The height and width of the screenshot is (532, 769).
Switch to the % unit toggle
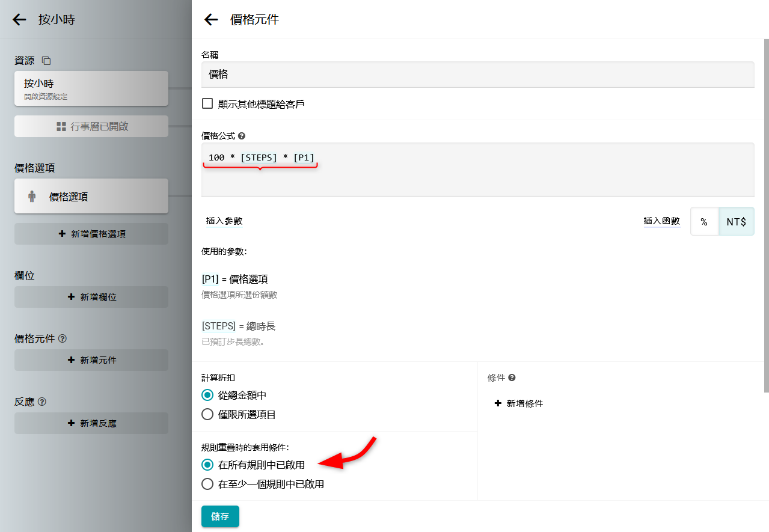(x=704, y=222)
